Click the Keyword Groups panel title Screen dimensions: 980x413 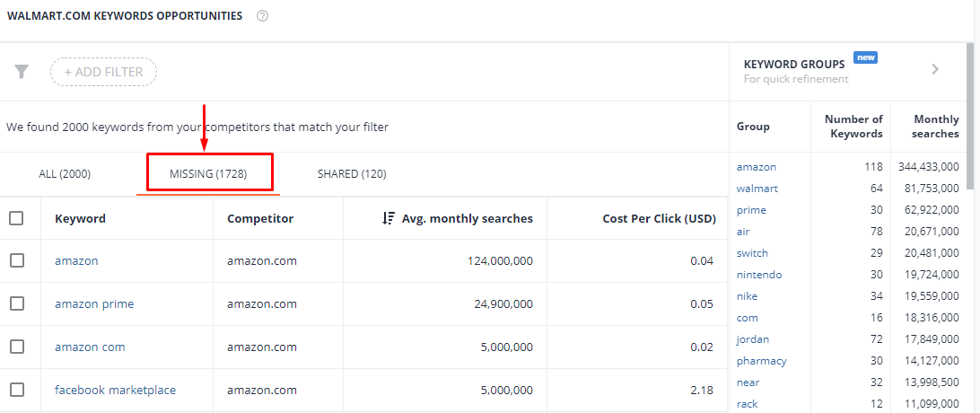[794, 65]
